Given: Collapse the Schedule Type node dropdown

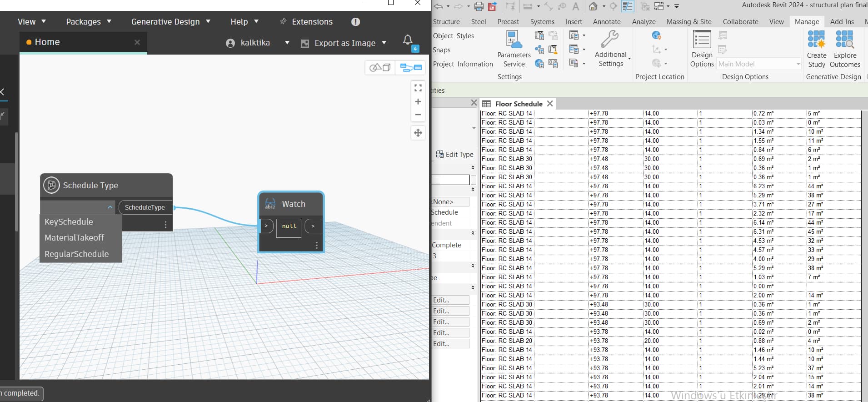Looking at the screenshot, I should coord(110,207).
